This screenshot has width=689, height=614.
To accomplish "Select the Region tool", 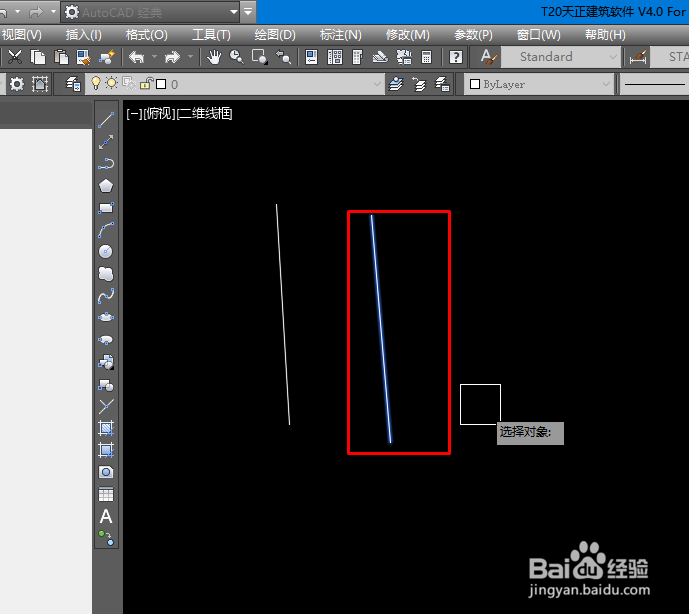I will 106,472.
